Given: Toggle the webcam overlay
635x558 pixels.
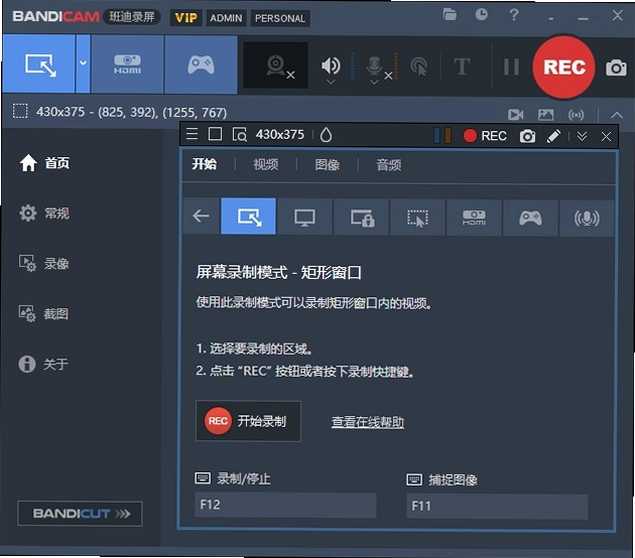Looking at the screenshot, I should tap(276, 66).
